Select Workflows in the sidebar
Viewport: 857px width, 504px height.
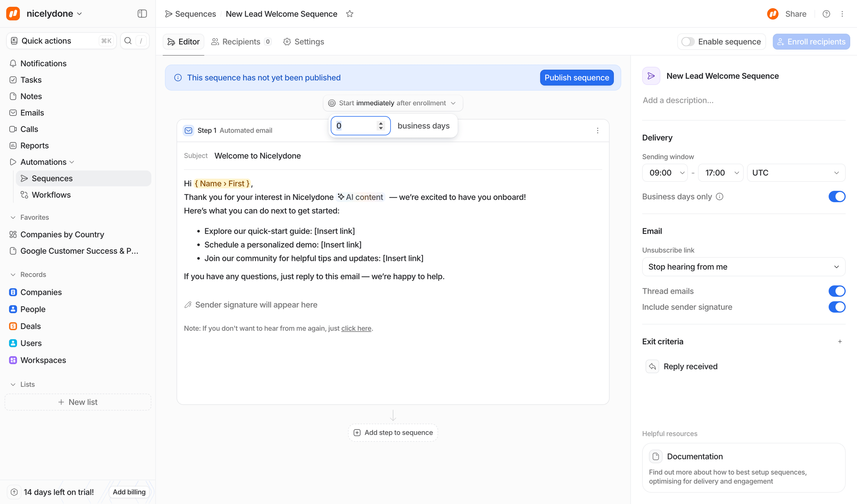click(x=84, y=195)
